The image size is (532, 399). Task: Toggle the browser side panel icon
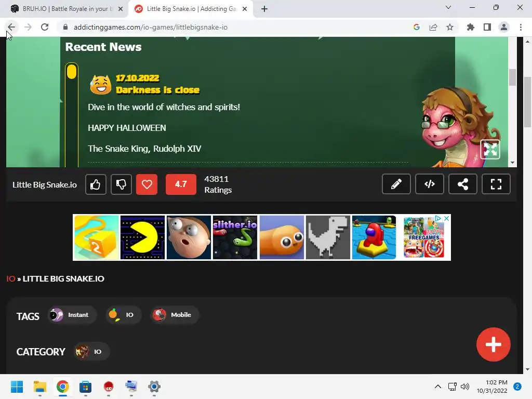click(x=487, y=27)
